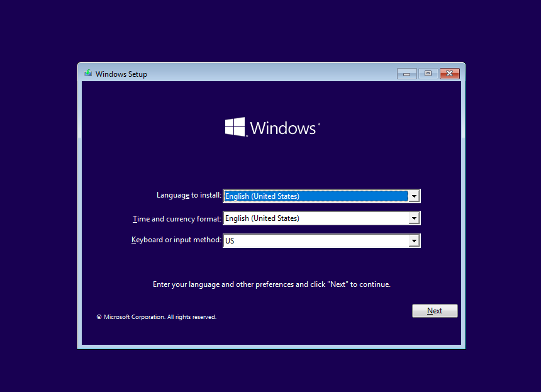Expand the Time and currency format arrow

(x=414, y=218)
